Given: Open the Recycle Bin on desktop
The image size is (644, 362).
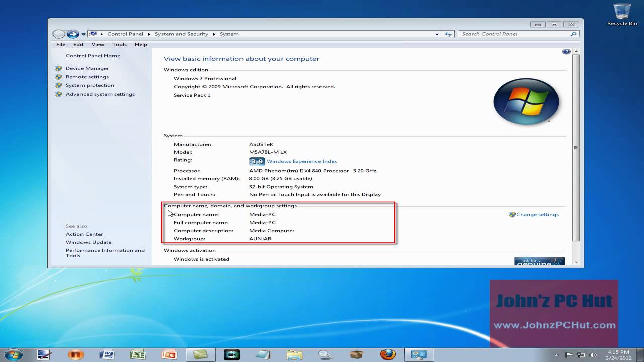Looking at the screenshot, I should (622, 15).
